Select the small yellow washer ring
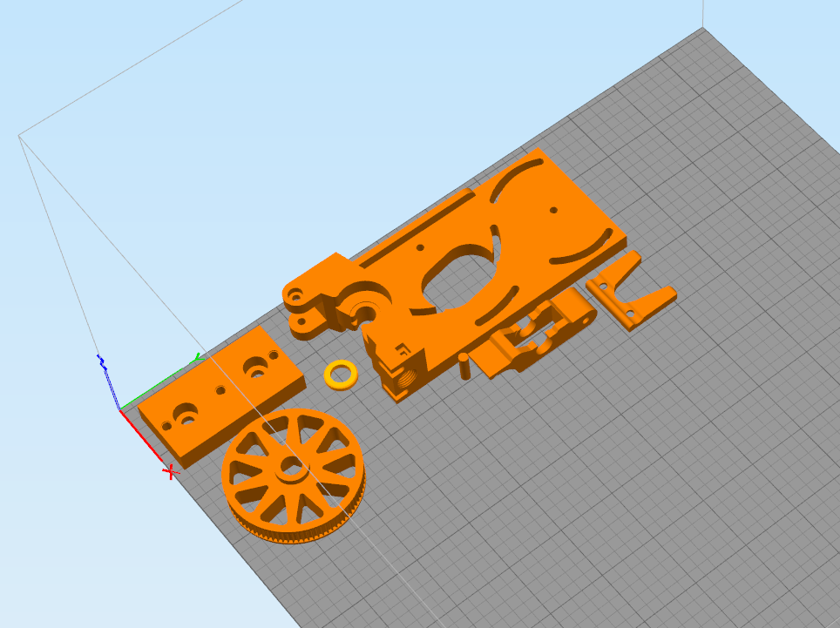Screen dimensions: 840x628 point(342,375)
